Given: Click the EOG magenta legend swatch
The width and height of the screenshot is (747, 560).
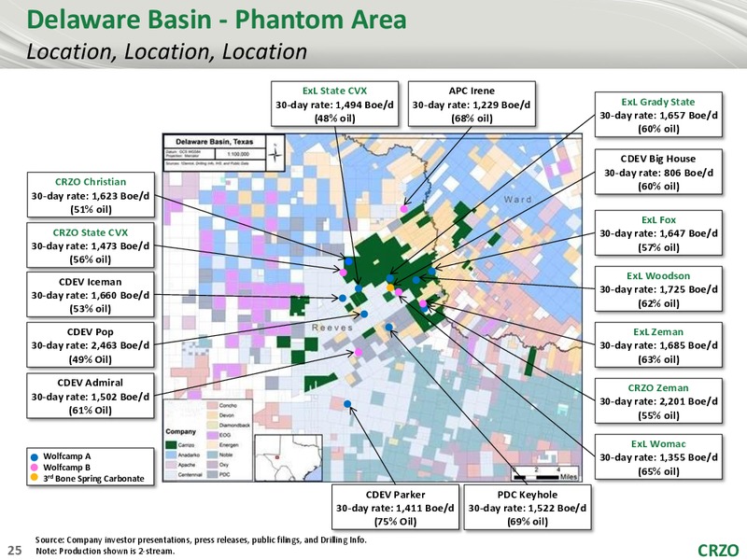Looking at the screenshot, I should (x=212, y=435).
